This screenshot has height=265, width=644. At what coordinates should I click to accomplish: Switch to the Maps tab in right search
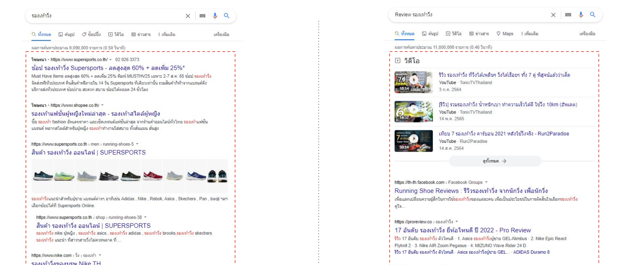pos(505,34)
